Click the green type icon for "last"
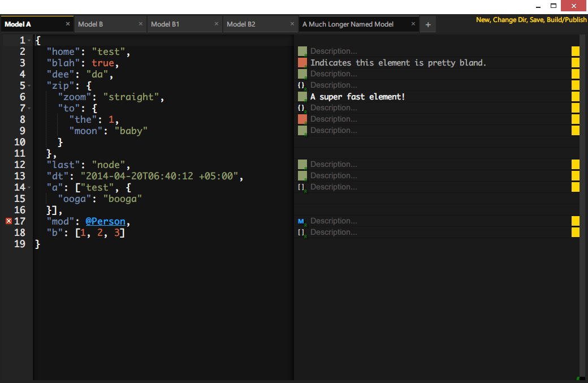The image size is (588, 383). 302,164
